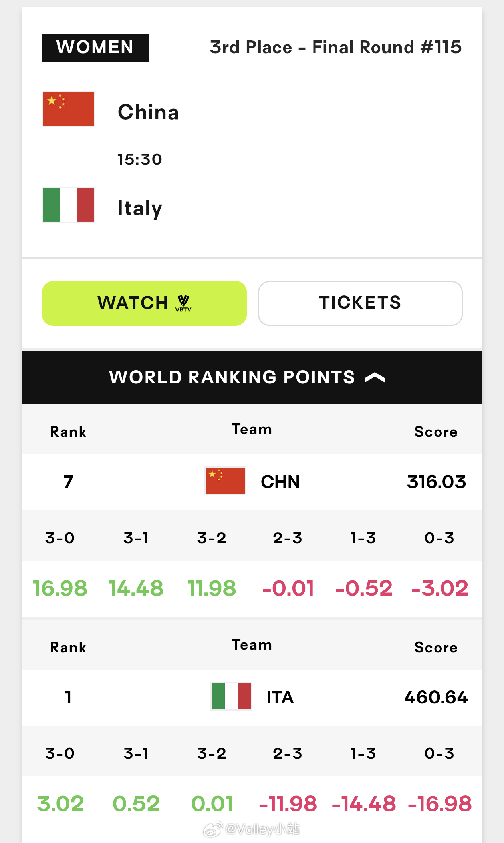This screenshot has height=843, width=504.
Task: Select the WOMEN category label
Action: [95, 48]
